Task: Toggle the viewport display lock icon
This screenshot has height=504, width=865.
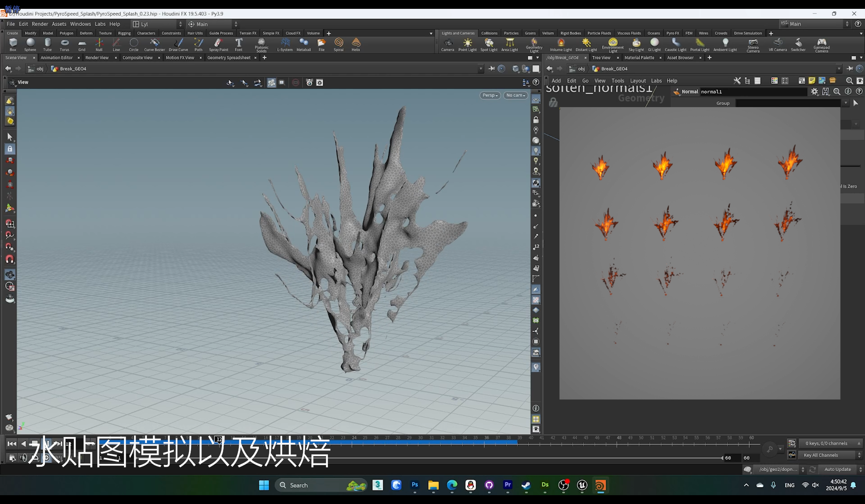Action: click(x=536, y=120)
